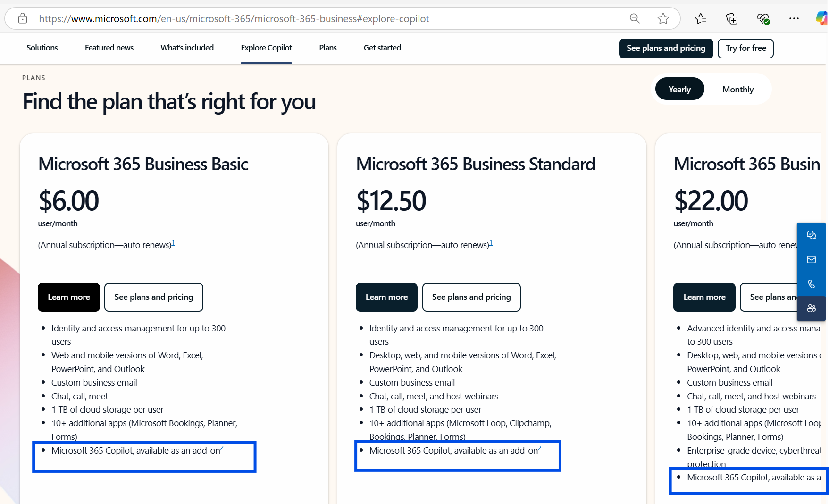Open the Collections icon in browser toolbar
This screenshot has height=504, width=829.
click(x=731, y=18)
